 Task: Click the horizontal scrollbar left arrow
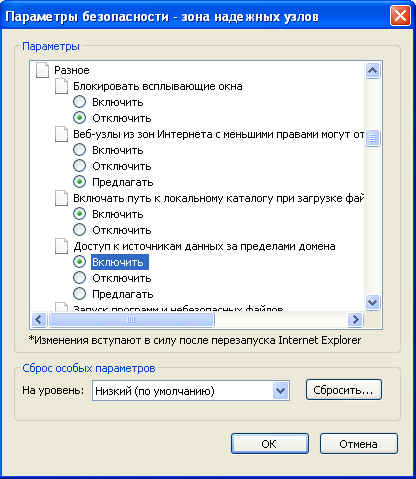tap(39, 320)
